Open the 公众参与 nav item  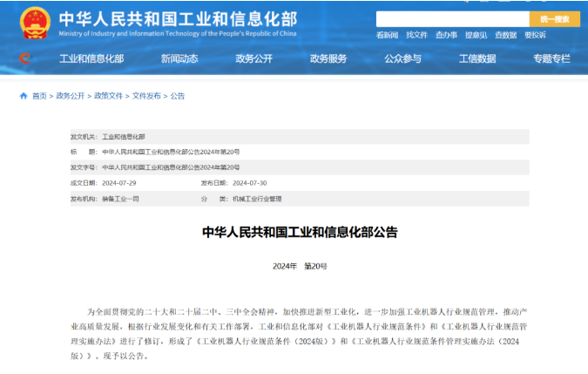[x=402, y=58]
